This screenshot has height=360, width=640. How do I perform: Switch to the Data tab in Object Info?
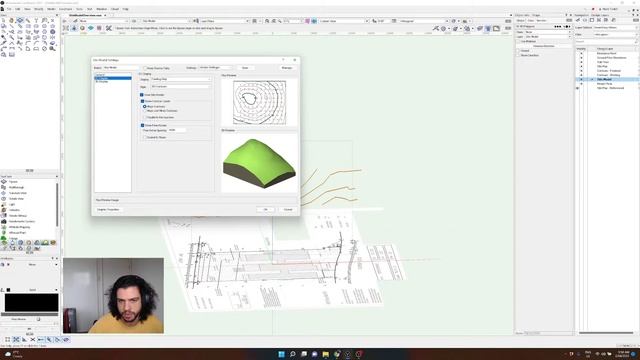pos(531,20)
